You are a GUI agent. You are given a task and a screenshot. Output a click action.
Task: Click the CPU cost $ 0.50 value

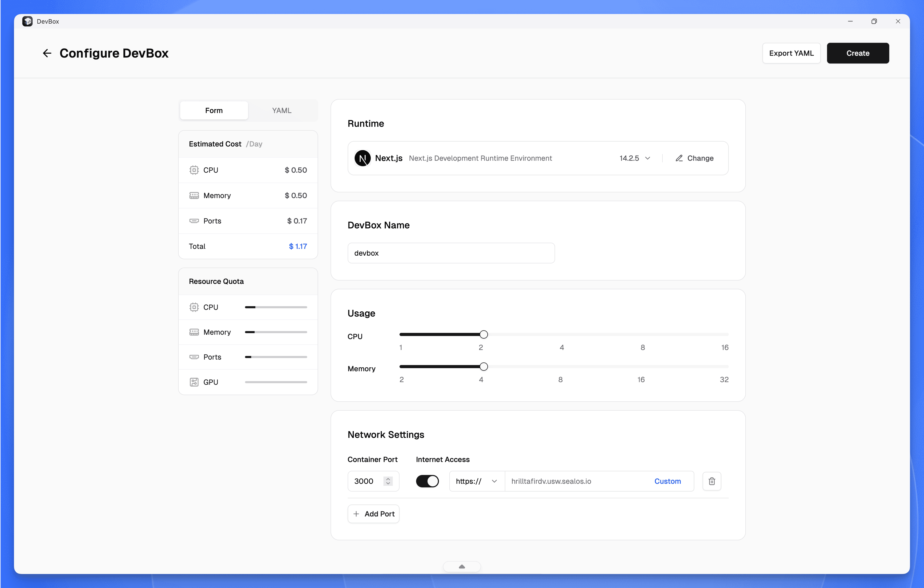(296, 170)
